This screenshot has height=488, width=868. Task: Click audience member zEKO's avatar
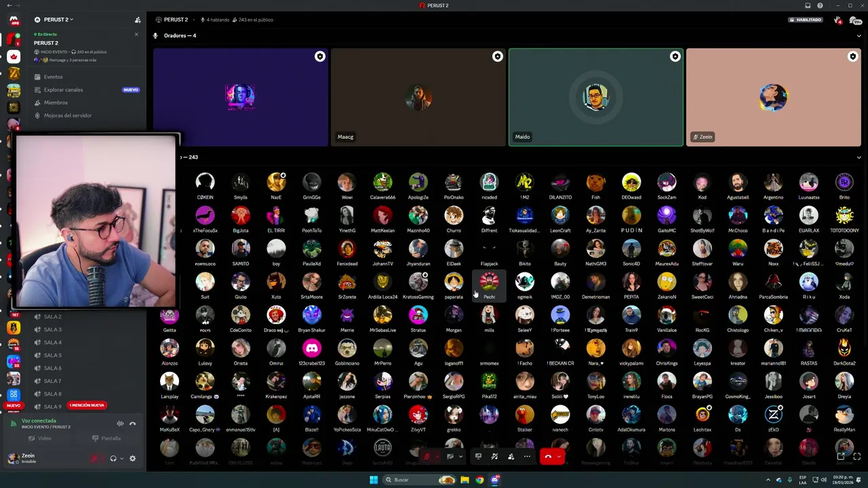point(773,414)
